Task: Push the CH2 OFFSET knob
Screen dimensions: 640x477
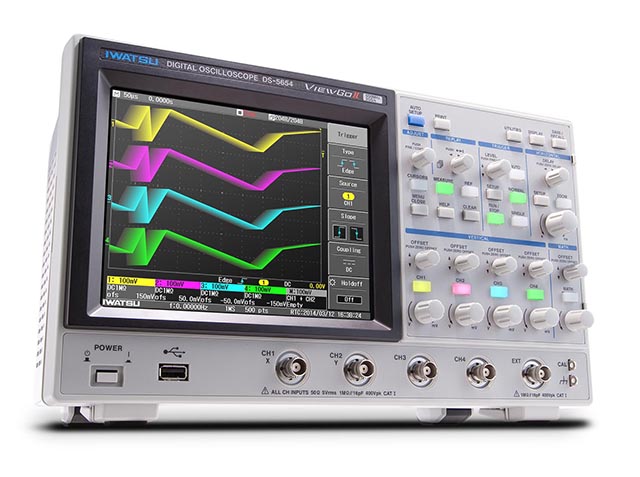Action: (467, 263)
